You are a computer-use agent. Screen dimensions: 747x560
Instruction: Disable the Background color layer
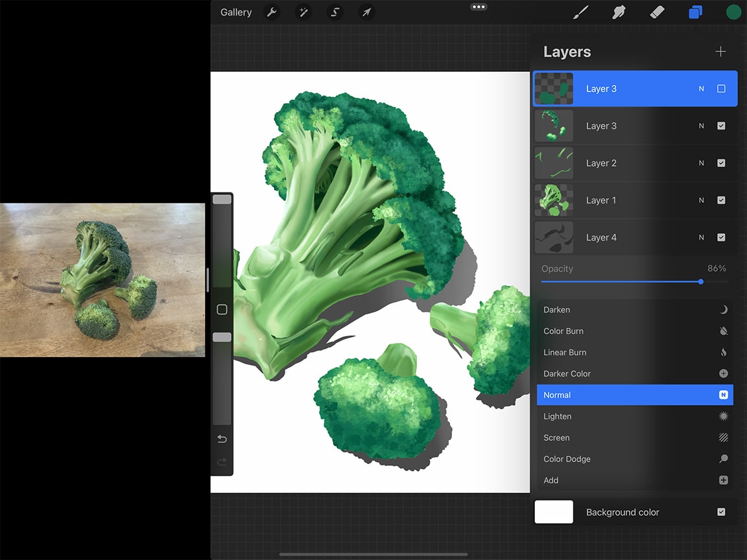point(721,512)
